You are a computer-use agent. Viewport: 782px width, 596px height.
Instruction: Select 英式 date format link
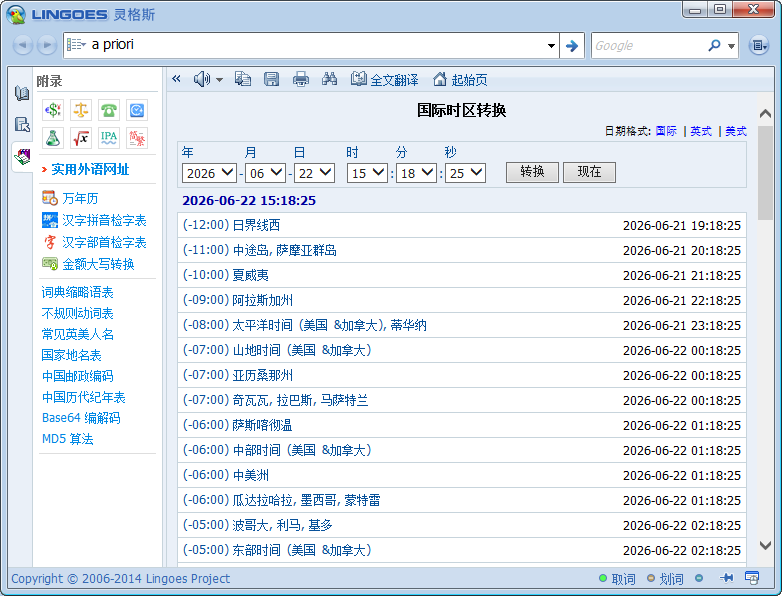(701, 131)
